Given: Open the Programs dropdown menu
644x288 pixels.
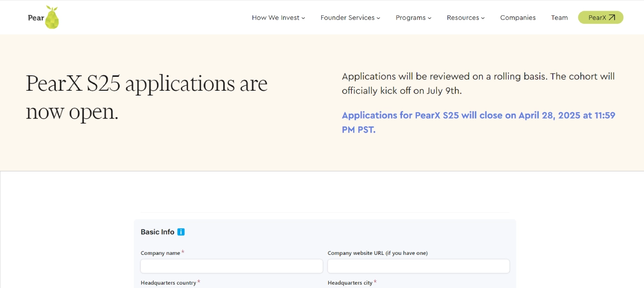Looking at the screenshot, I should coord(413,18).
